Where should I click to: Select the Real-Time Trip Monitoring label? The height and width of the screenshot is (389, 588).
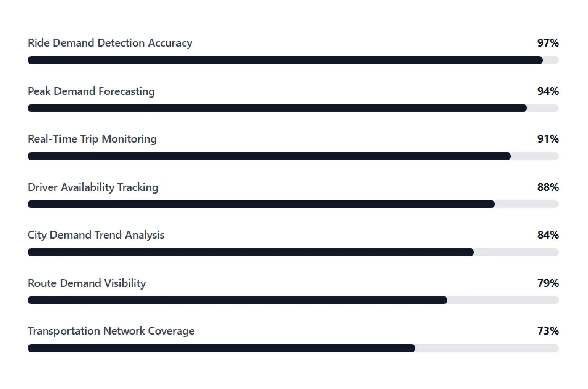[92, 139]
